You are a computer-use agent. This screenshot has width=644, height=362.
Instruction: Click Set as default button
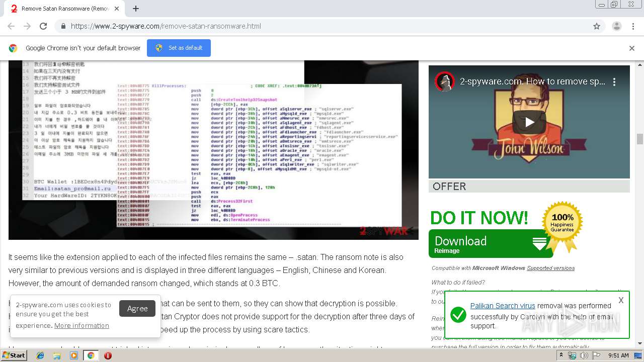tap(179, 48)
